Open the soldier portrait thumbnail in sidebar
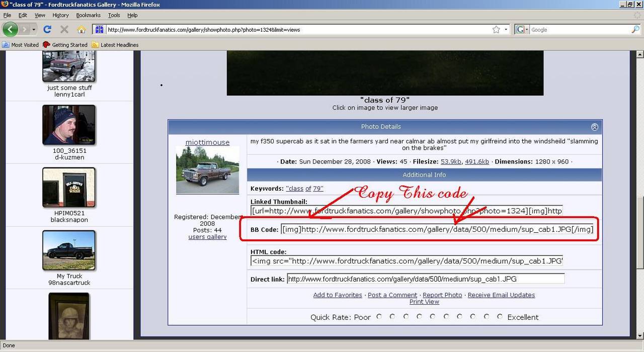This screenshot has width=644, height=352. (x=69, y=316)
